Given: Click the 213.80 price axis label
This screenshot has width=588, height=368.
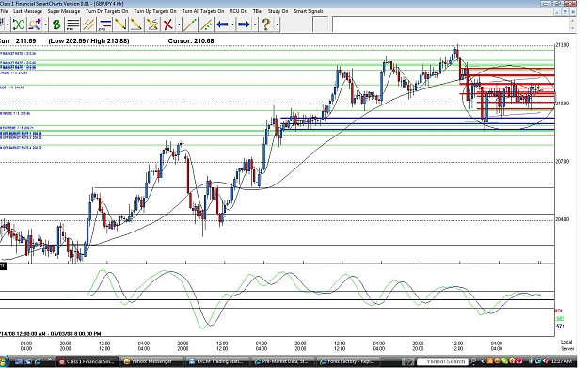Looking at the screenshot, I should [x=562, y=45].
